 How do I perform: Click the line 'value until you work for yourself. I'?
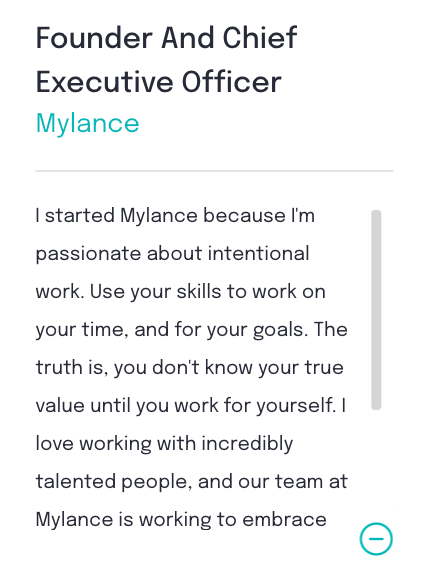coord(191,405)
